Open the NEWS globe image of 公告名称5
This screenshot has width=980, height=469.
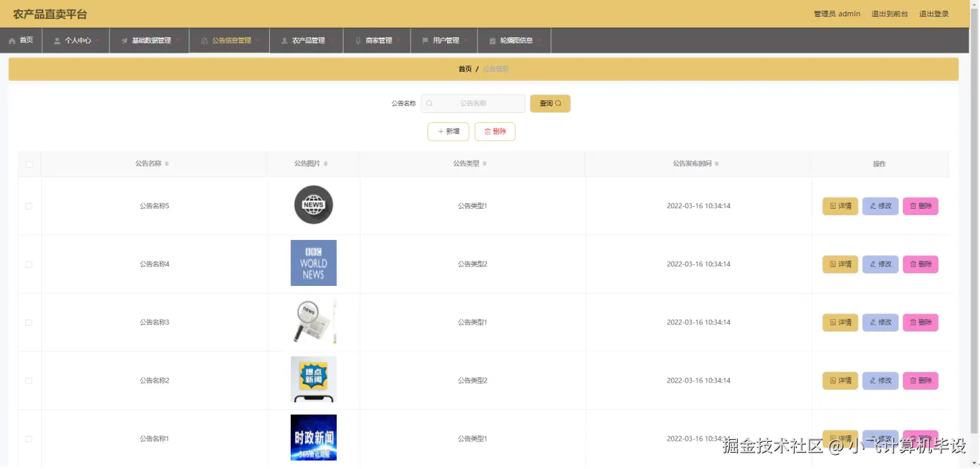click(314, 205)
